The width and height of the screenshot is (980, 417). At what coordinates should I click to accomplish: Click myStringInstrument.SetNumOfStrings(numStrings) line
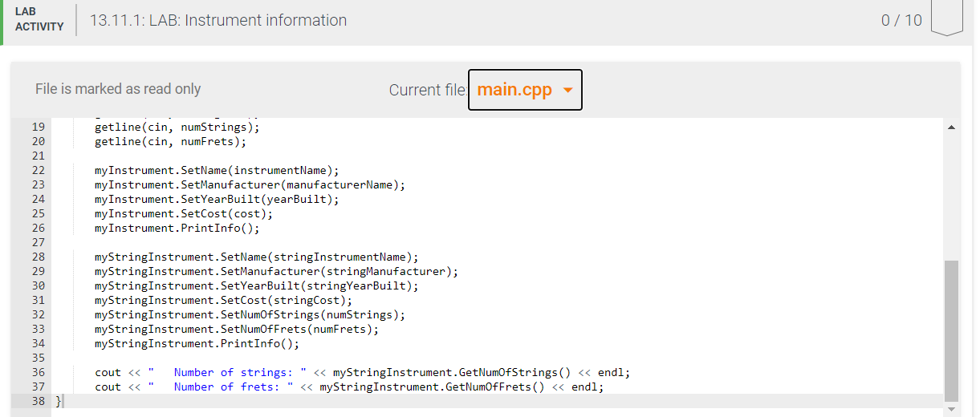[x=250, y=314]
